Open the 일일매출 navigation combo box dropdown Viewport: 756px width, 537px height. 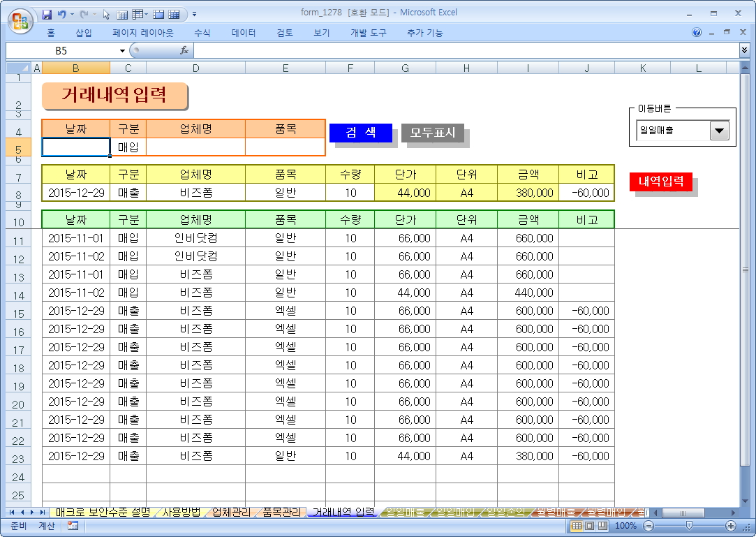[x=719, y=131]
